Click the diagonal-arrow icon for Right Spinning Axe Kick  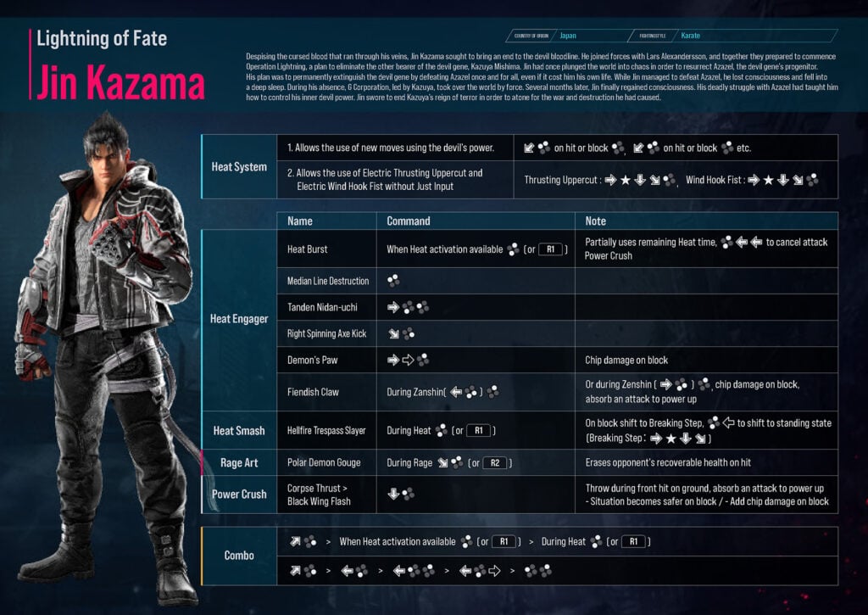[x=390, y=333]
